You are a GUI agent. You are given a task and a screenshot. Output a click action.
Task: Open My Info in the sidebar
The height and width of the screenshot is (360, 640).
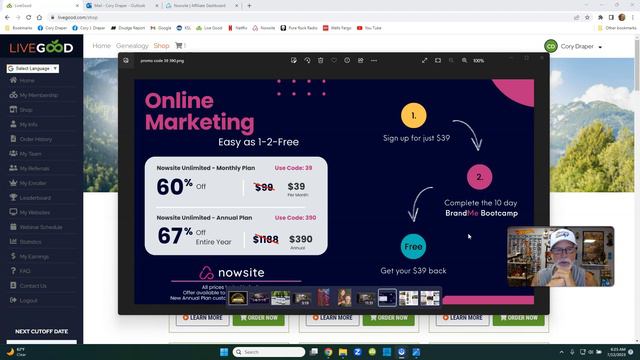pos(29,124)
